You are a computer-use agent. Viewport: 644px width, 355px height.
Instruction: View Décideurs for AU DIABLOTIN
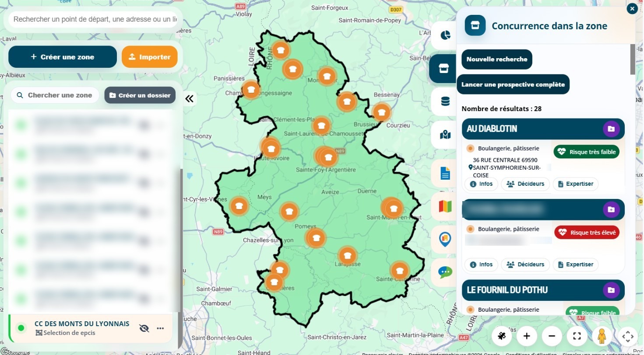(x=525, y=184)
